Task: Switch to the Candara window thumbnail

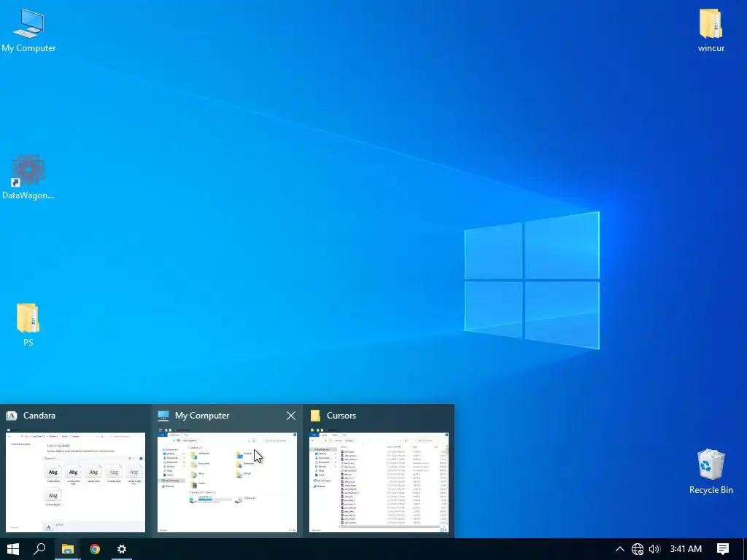Action: tap(75, 482)
